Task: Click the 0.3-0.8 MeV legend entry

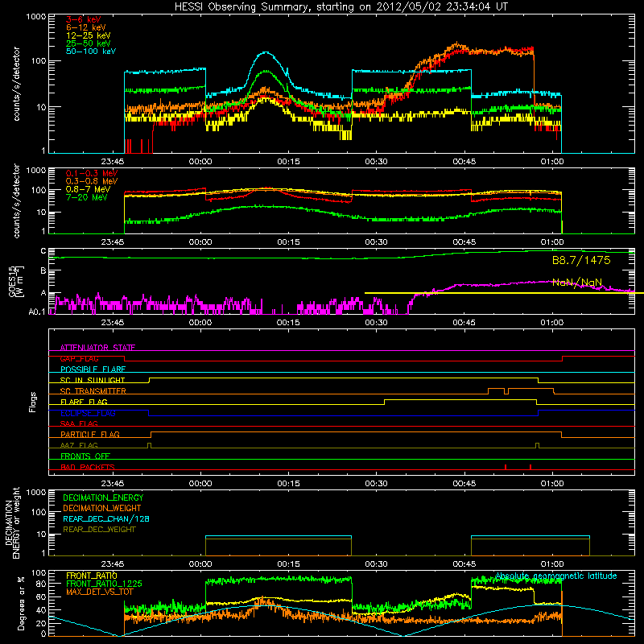Action: click(92, 181)
